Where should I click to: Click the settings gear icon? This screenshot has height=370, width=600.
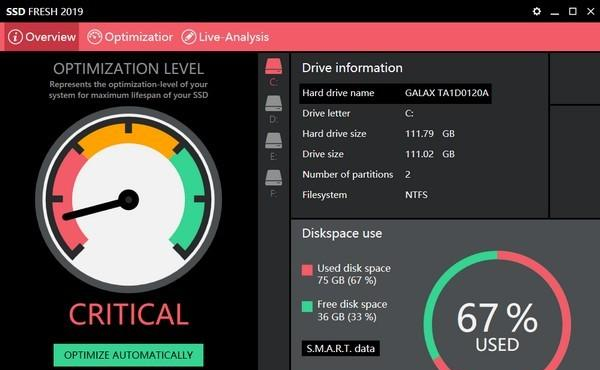(x=536, y=11)
